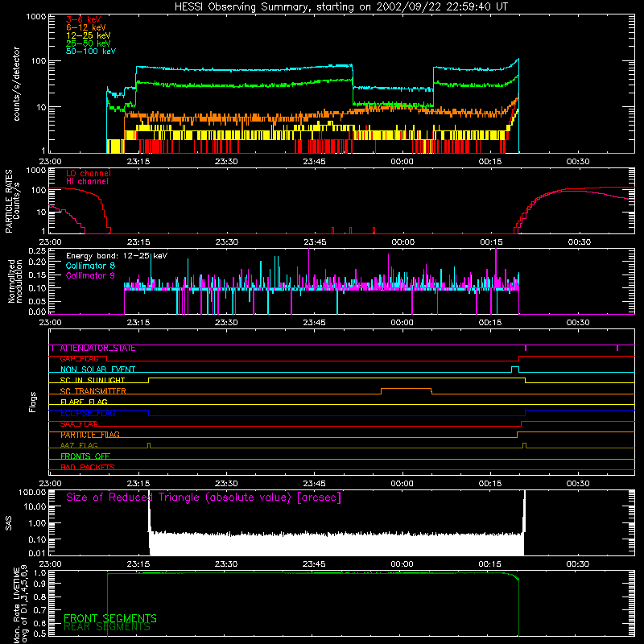The height and width of the screenshot is (644, 644).
Task: Click the 'Flags' y-axis label
Action: [33, 402]
